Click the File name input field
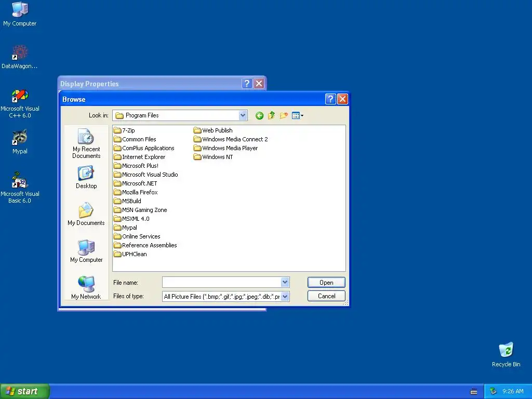 [222, 282]
